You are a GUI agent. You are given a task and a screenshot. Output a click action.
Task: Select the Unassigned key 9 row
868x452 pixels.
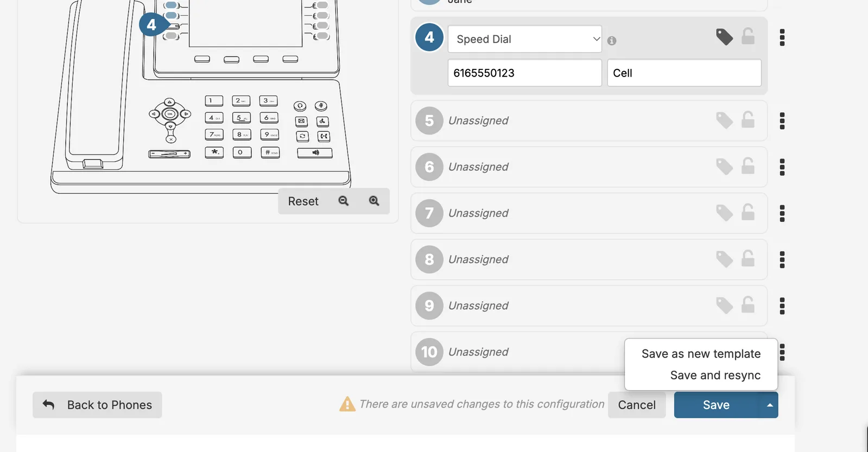coord(589,305)
